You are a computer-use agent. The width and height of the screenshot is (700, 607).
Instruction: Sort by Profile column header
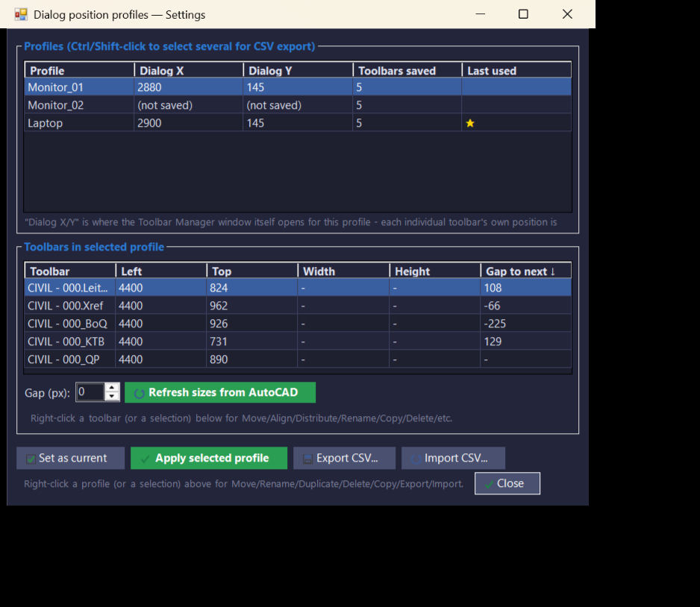pos(79,70)
